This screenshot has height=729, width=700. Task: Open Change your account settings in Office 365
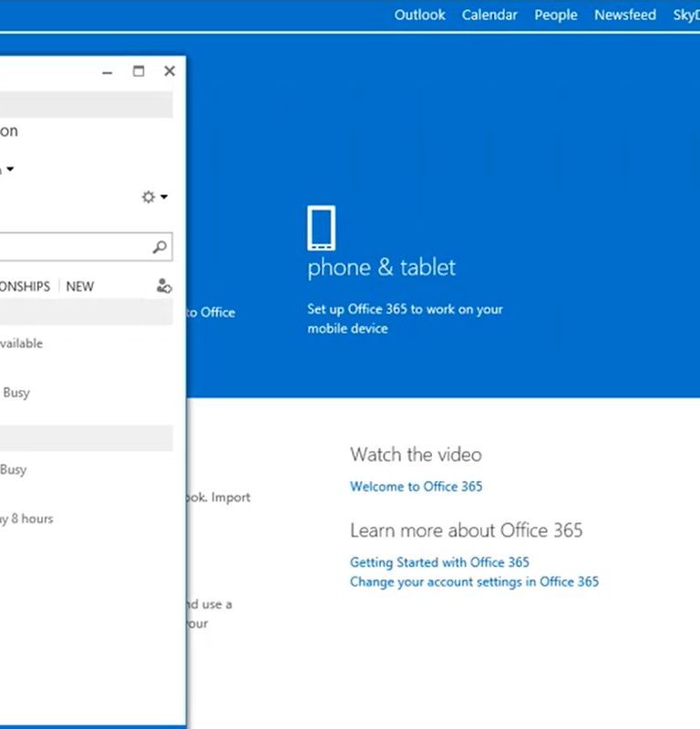(474, 581)
